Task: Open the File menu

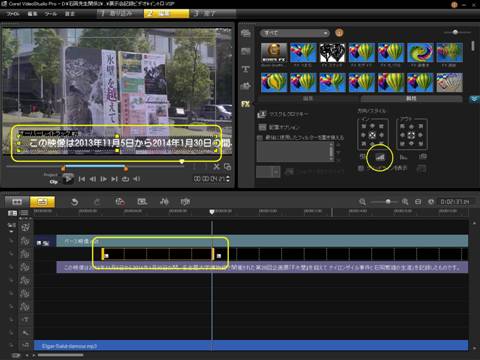Action: tap(13, 14)
